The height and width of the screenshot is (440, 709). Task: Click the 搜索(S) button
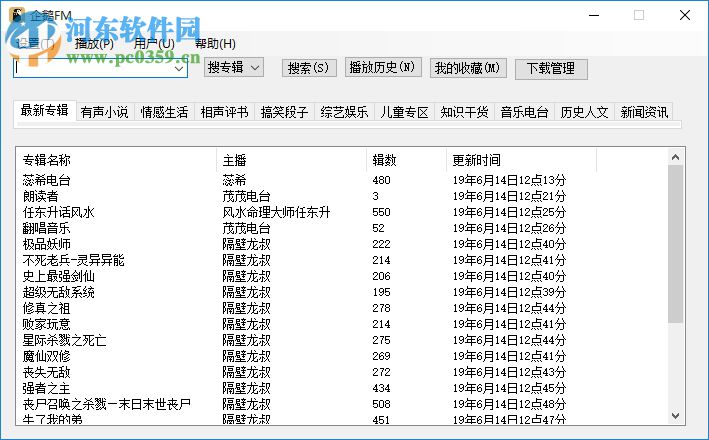coord(309,68)
